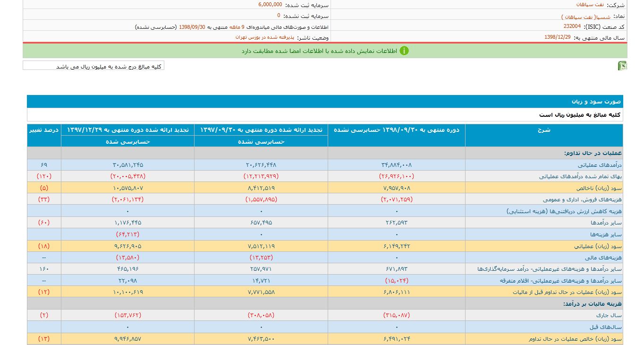Click the row label 'سود (زیان) خالص عملیات در حال تداوم'

576,339
